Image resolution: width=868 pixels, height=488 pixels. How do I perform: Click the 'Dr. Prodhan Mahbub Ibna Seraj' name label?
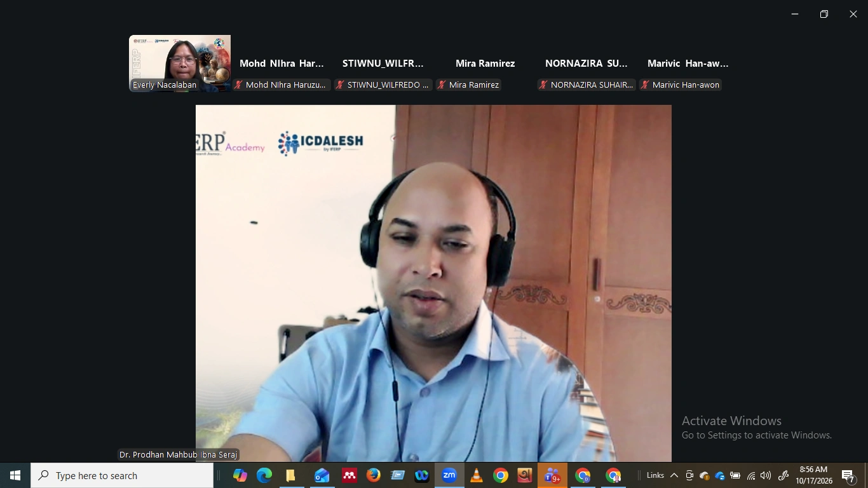coord(178,455)
